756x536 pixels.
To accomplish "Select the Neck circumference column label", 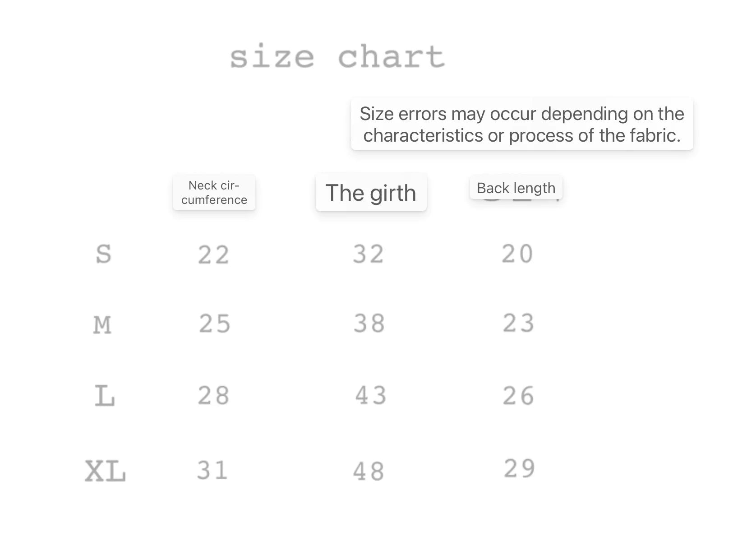I will [x=214, y=193].
